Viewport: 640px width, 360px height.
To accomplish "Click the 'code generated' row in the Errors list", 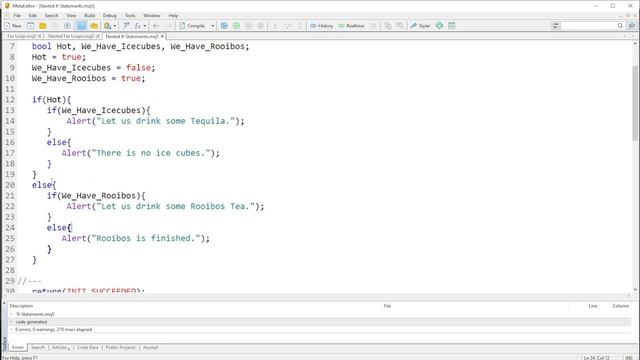I will (319, 322).
